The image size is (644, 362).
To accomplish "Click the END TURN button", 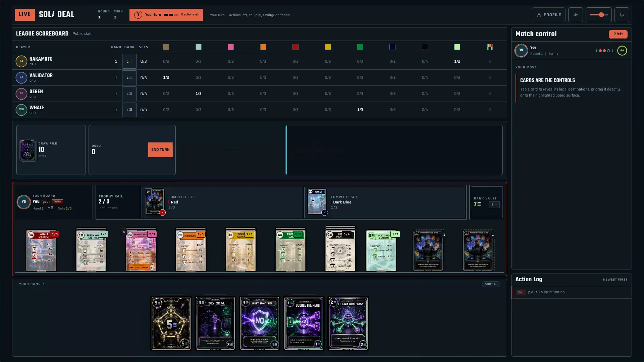I will pos(160,150).
